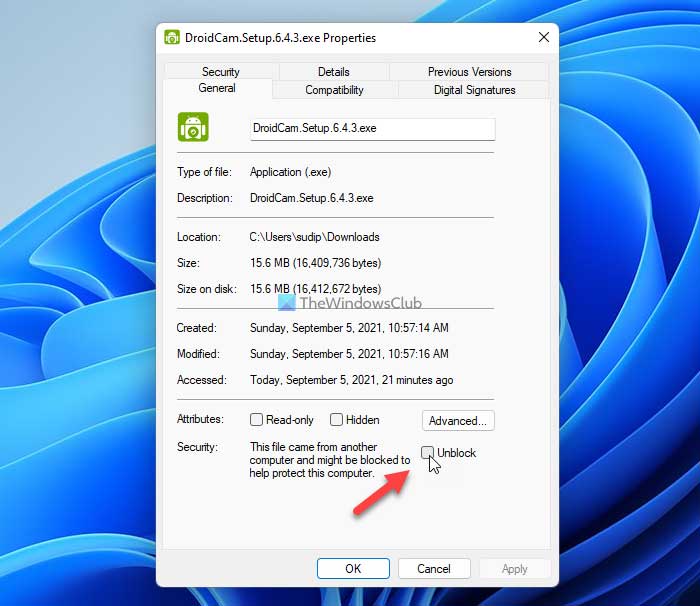Close the Properties dialog with X
The width and height of the screenshot is (700, 606).
544,37
